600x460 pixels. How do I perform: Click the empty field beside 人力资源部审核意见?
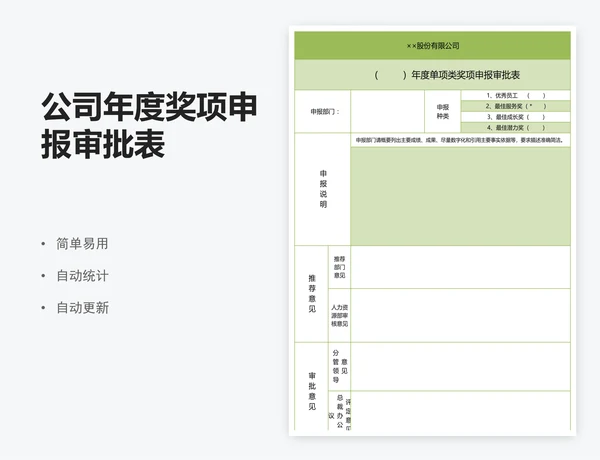460,315
